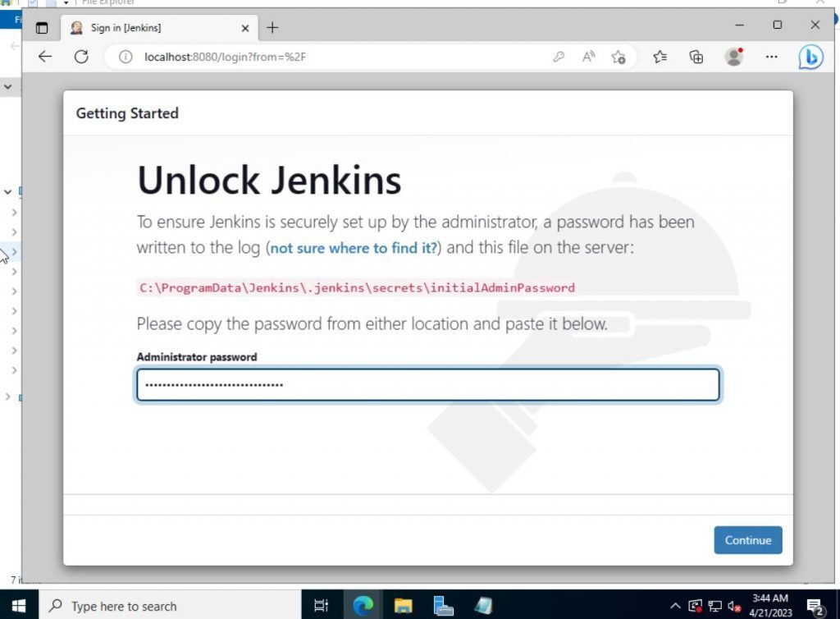Click the back navigation arrow
Screen dimensions: 840x619
[45, 57]
